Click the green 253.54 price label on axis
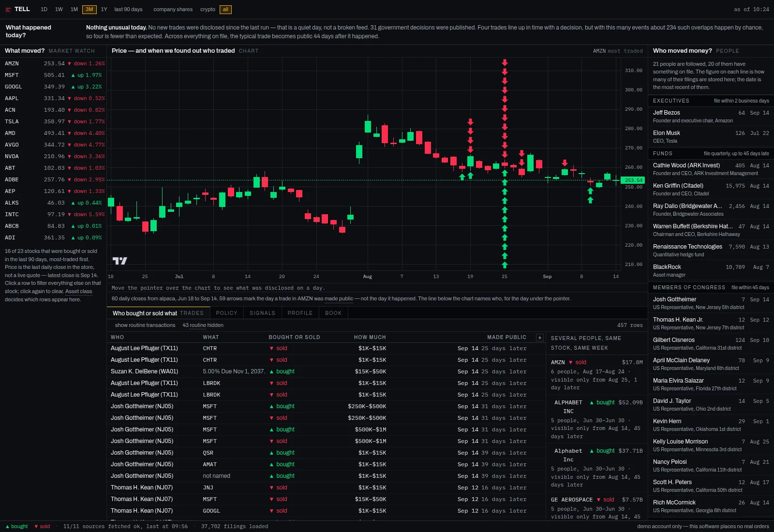The height and width of the screenshot is (532, 774). click(633, 180)
